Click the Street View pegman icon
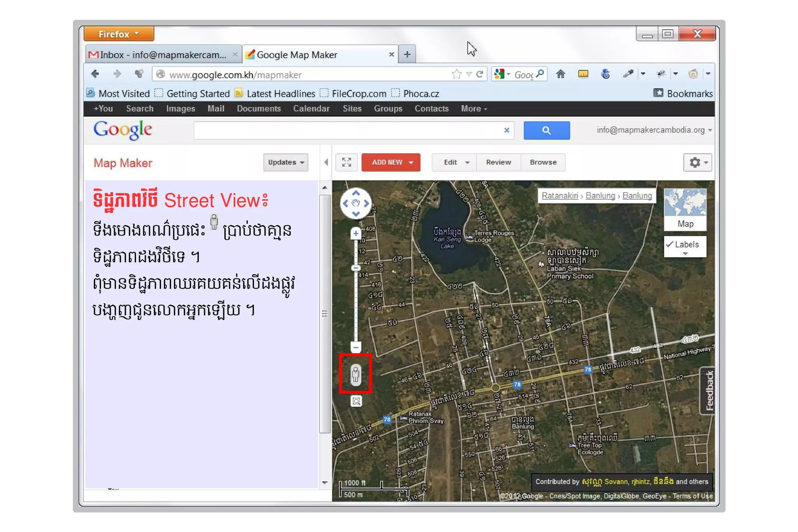The height and width of the screenshot is (532, 798). 355,375
